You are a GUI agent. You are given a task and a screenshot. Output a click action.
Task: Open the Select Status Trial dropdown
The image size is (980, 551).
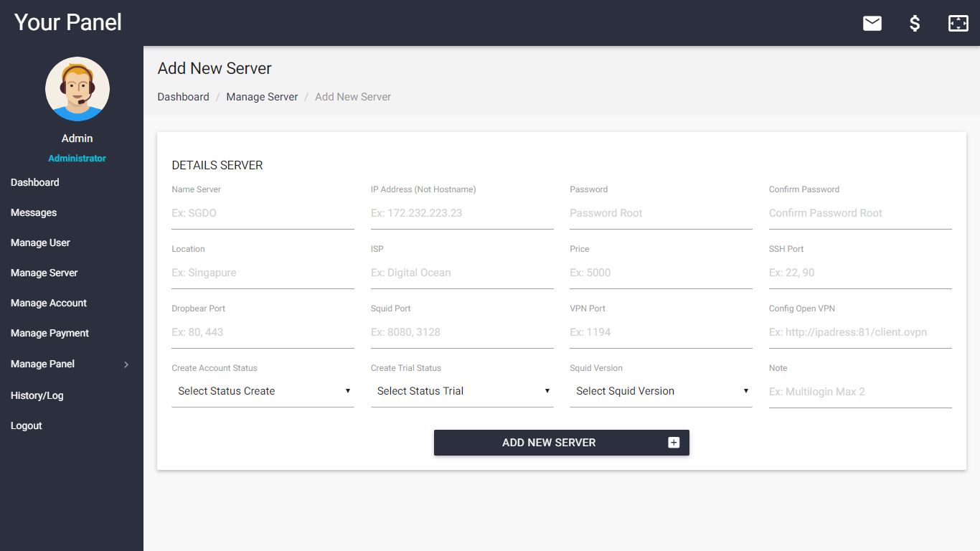click(x=461, y=391)
